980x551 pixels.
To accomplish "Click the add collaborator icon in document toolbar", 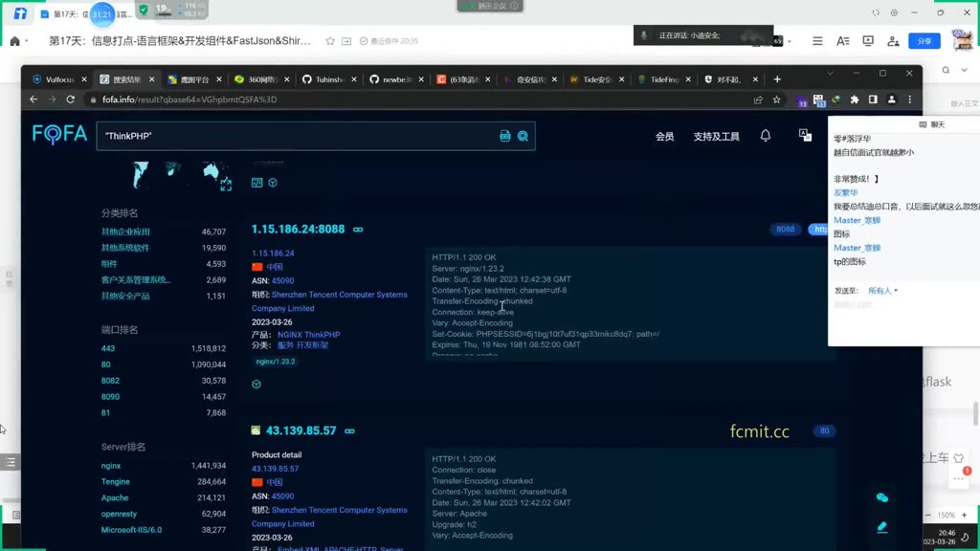I will [x=893, y=40].
